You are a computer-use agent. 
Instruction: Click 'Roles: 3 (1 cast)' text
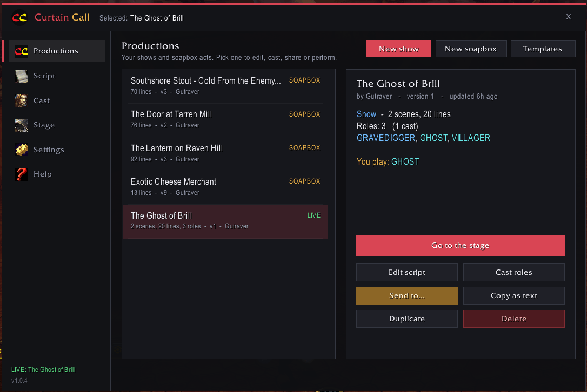(387, 126)
